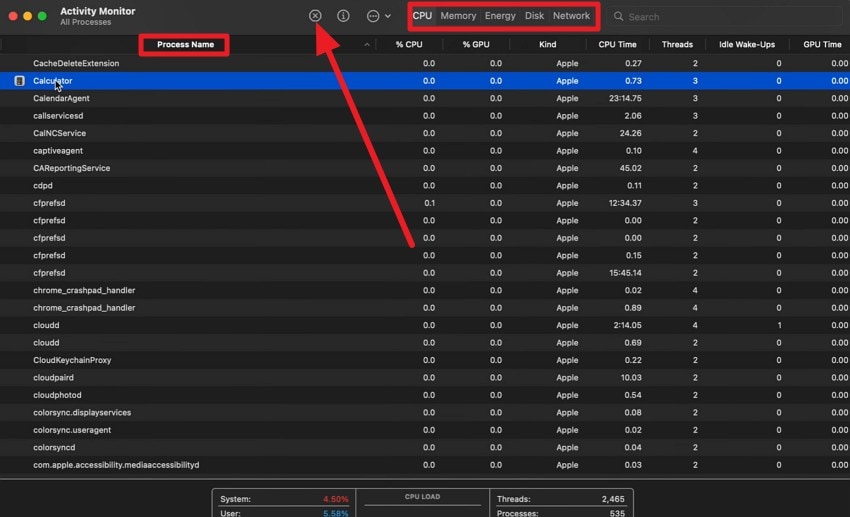Sort by the Kind column header
The height and width of the screenshot is (517, 850).
(548, 44)
